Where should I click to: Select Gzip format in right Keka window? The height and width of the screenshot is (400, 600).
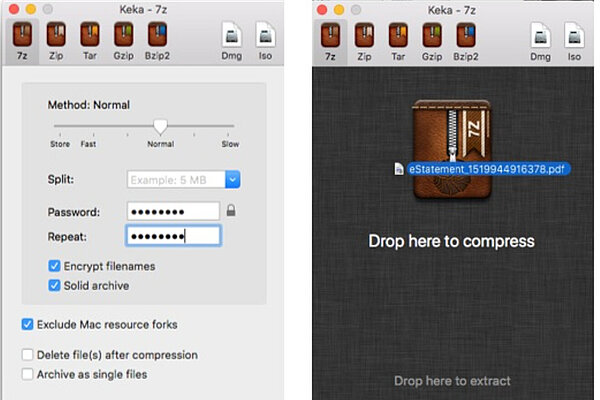(x=432, y=42)
